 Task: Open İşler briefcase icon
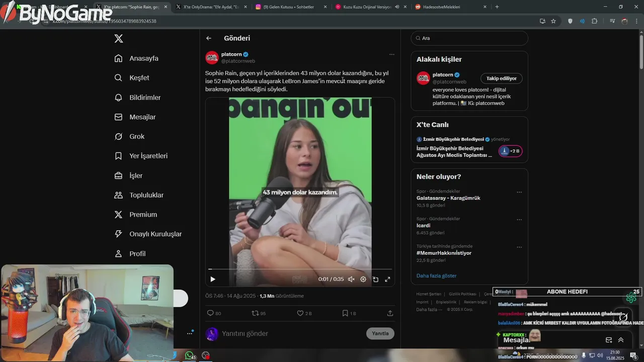pyautogui.click(x=118, y=175)
